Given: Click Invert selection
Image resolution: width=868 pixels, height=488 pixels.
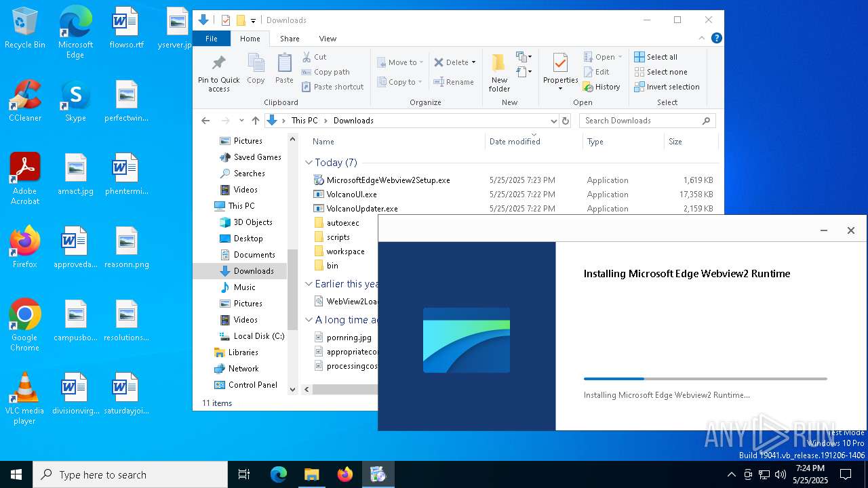Looking at the screenshot, I should pyautogui.click(x=667, y=87).
